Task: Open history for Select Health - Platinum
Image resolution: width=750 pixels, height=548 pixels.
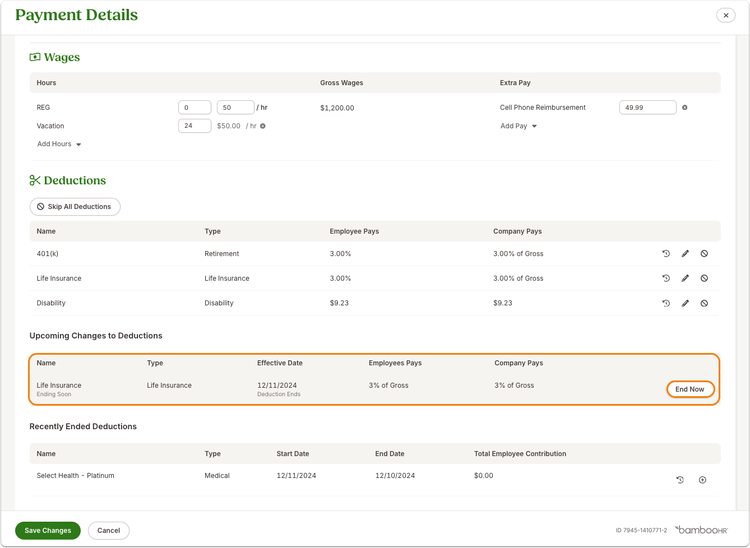Action: click(x=680, y=480)
